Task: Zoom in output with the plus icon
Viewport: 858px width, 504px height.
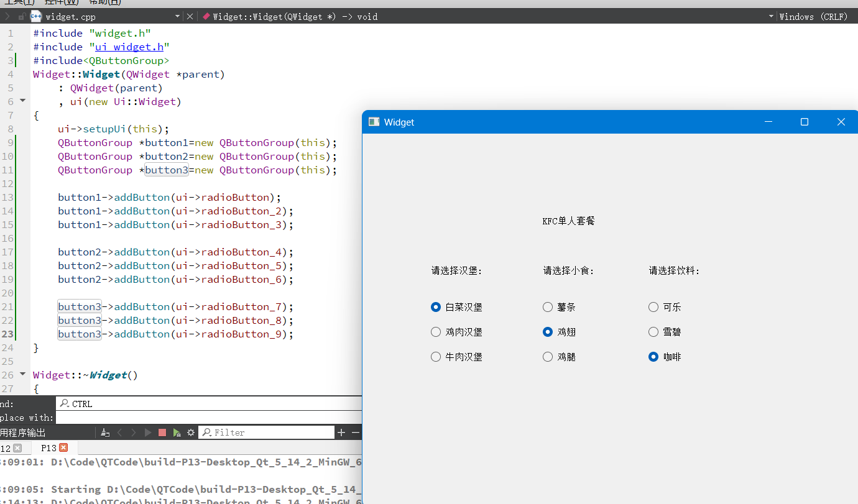Action: click(x=341, y=433)
